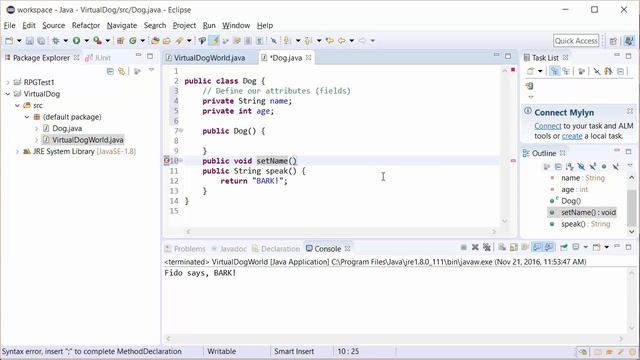Click the New Java Package toolbar icon
The height and width of the screenshot is (360, 640).
click(120, 40)
